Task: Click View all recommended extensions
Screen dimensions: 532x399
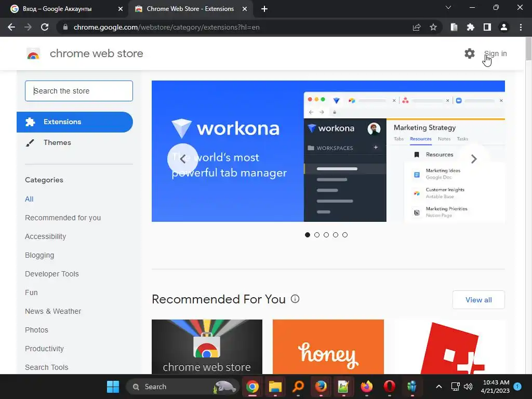Action: [x=478, y=300]
